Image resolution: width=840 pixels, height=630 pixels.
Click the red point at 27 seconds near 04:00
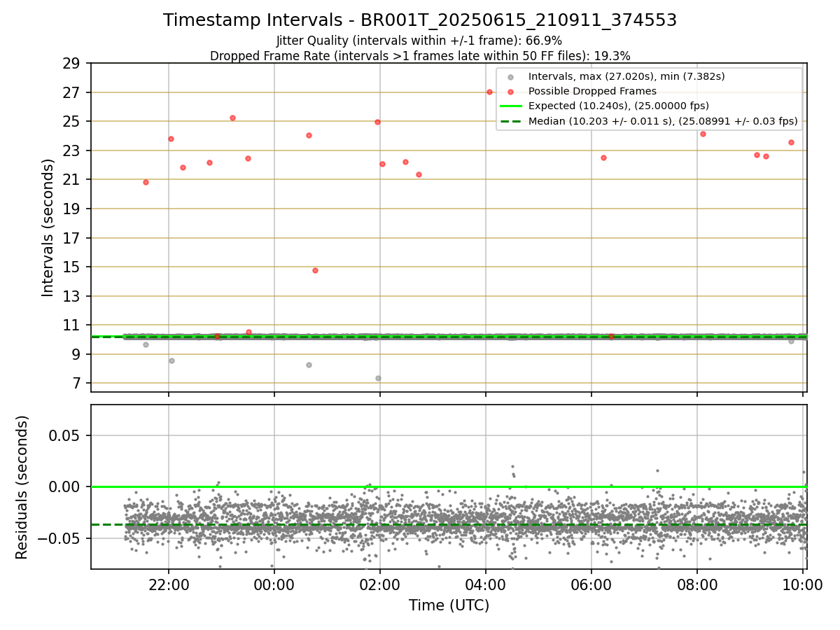489,92
